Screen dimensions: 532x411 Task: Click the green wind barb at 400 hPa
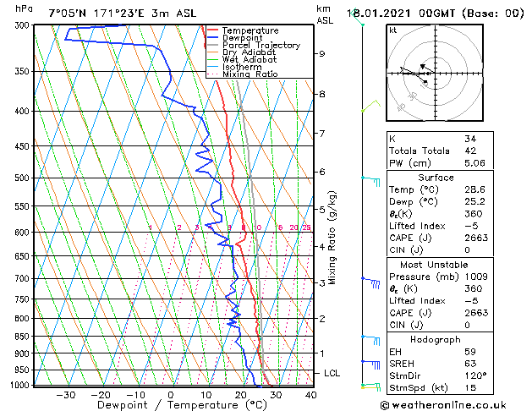370,107
